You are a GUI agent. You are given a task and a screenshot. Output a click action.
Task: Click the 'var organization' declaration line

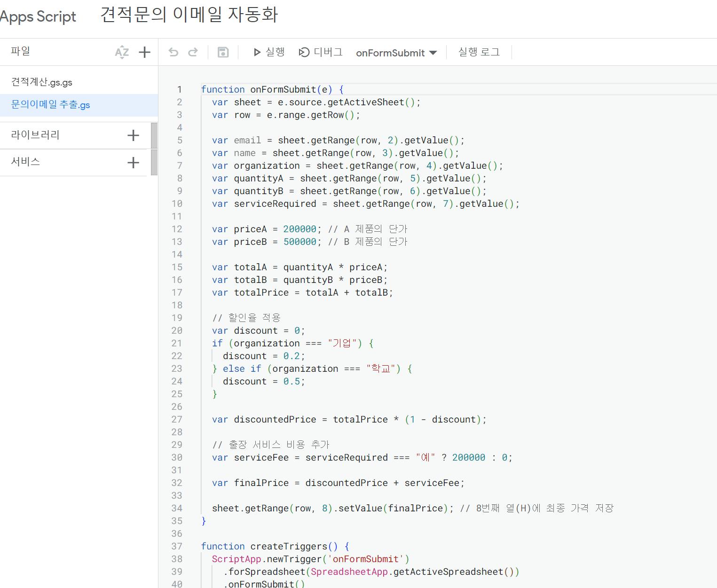pos(357,165)
